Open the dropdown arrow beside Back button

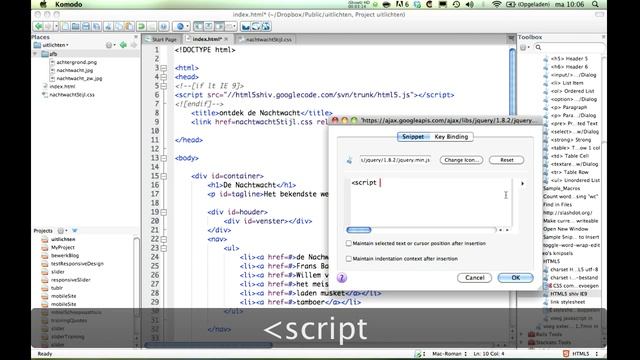tap(56, 27)
